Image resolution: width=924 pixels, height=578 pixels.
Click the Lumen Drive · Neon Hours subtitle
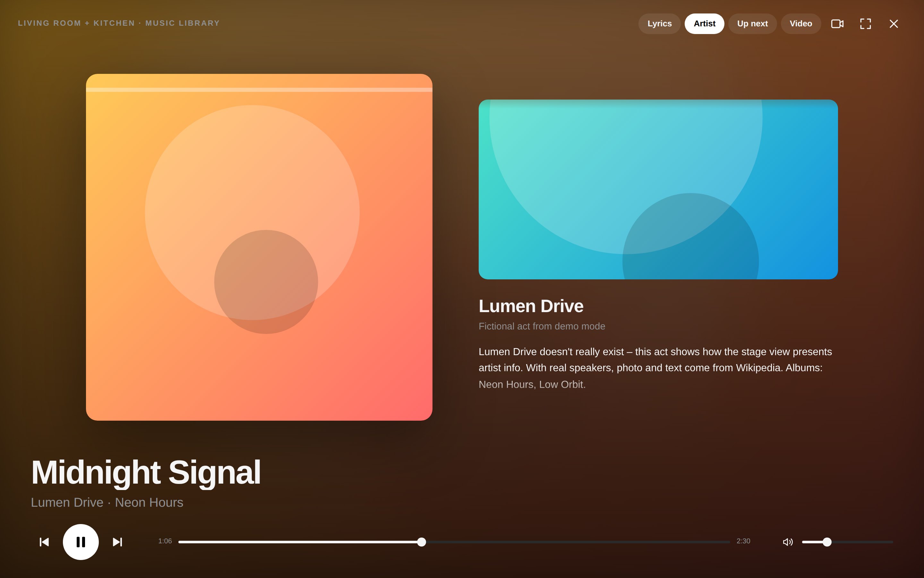(107, 502)
